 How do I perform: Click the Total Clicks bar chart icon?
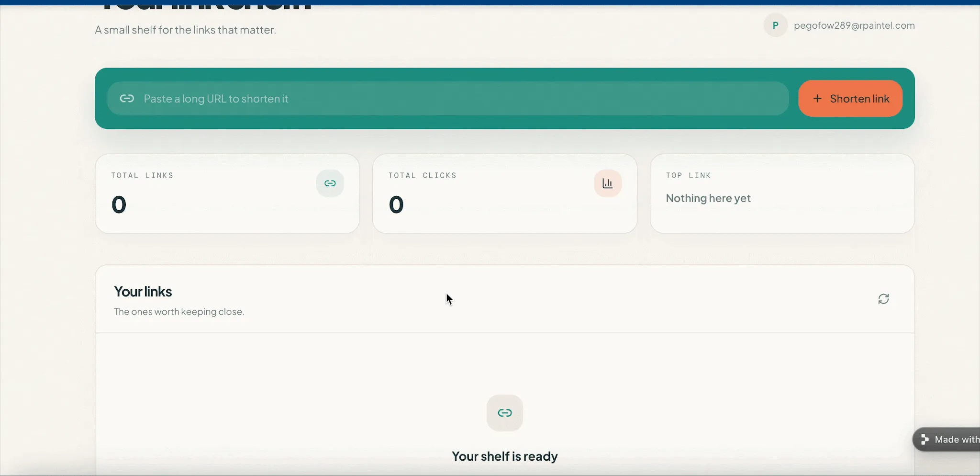[x=608, y=183]
